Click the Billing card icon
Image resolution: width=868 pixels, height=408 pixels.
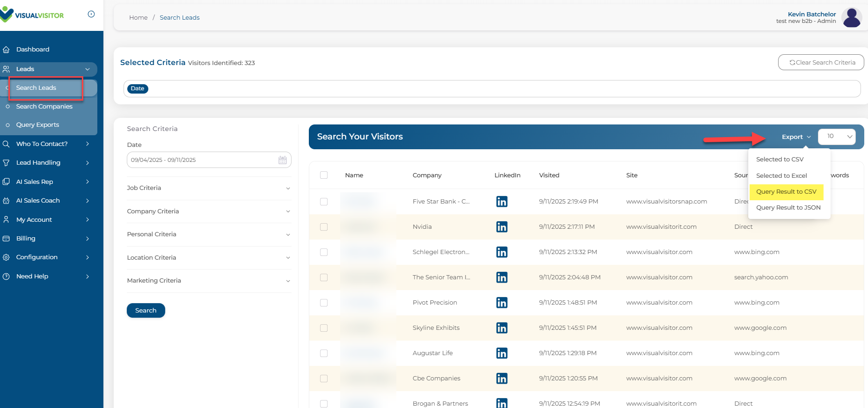[x=6, y=239]
